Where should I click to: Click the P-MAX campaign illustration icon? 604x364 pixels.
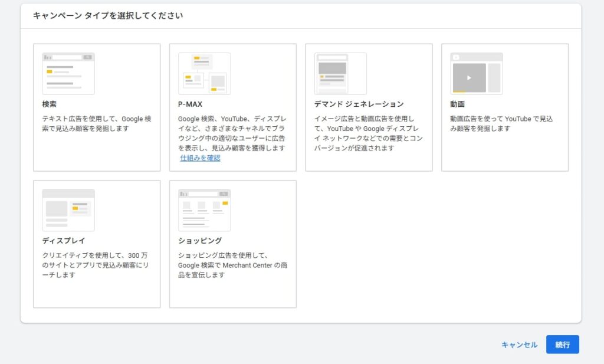204,74
